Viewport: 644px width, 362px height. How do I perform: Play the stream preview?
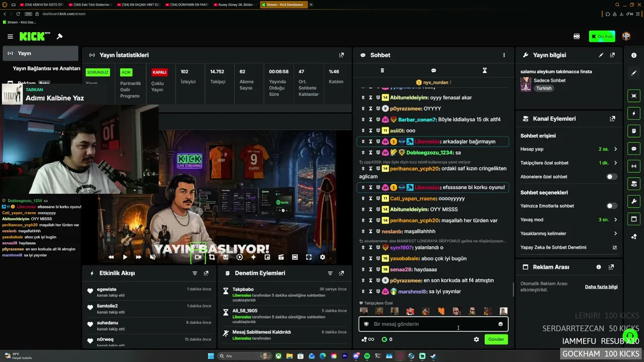click(x=125, y=257)
